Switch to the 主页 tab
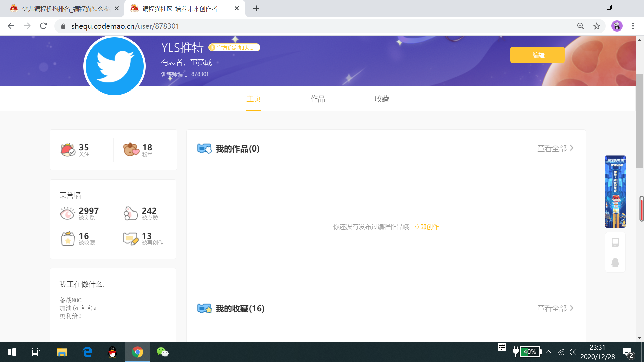The height and width of the screenshot is (362, 644). (253, 99)
